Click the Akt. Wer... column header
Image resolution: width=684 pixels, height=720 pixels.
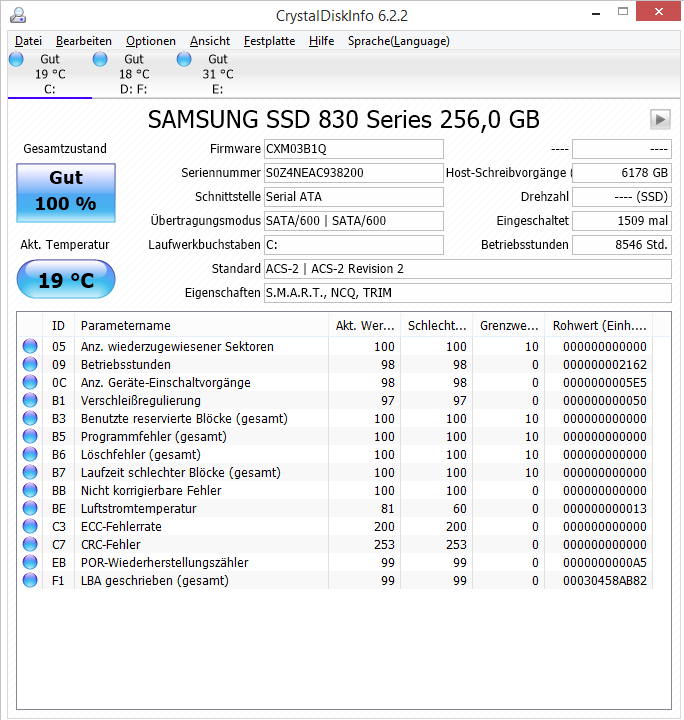pos(365,326)
